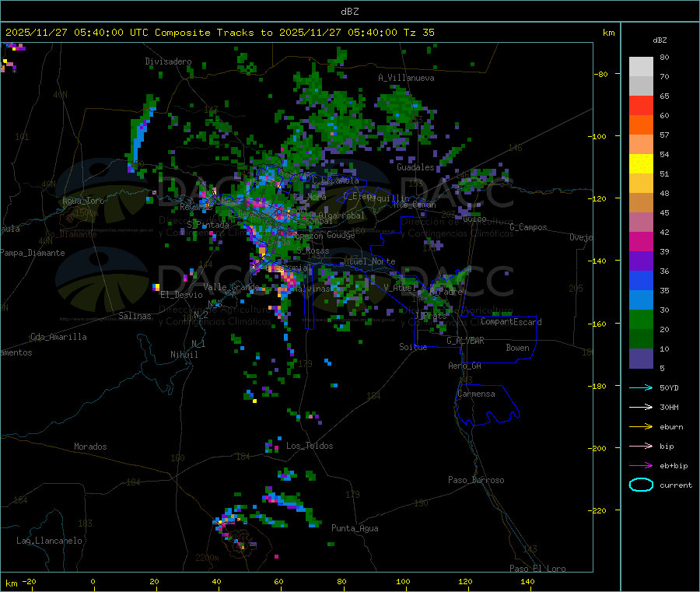The height and width of the screenshot is (592, 700).
Task: Select the 'CompantEscard' place label
Action: (511, 321)
